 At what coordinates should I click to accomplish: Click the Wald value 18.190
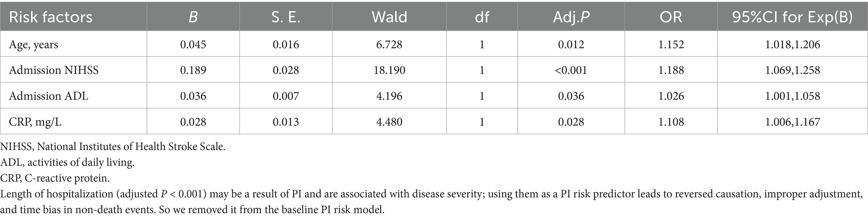point(389,70)
